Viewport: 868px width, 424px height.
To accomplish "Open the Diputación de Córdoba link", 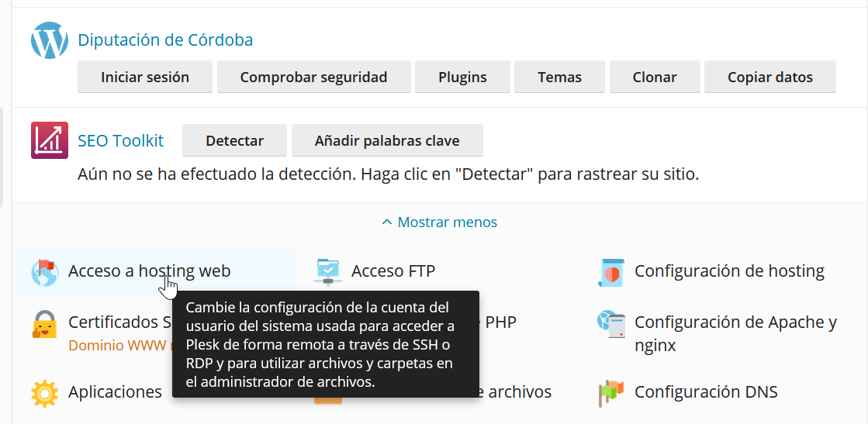I will (165, 40).
